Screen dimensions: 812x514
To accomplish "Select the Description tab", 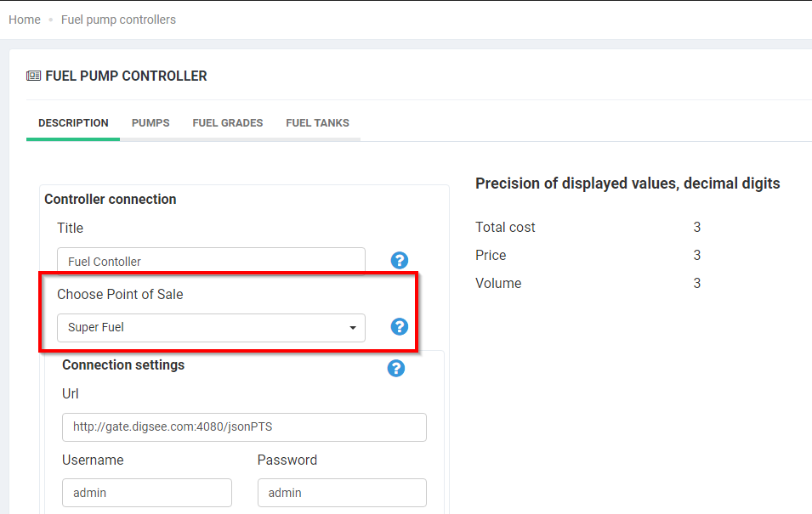I will 73,123.
